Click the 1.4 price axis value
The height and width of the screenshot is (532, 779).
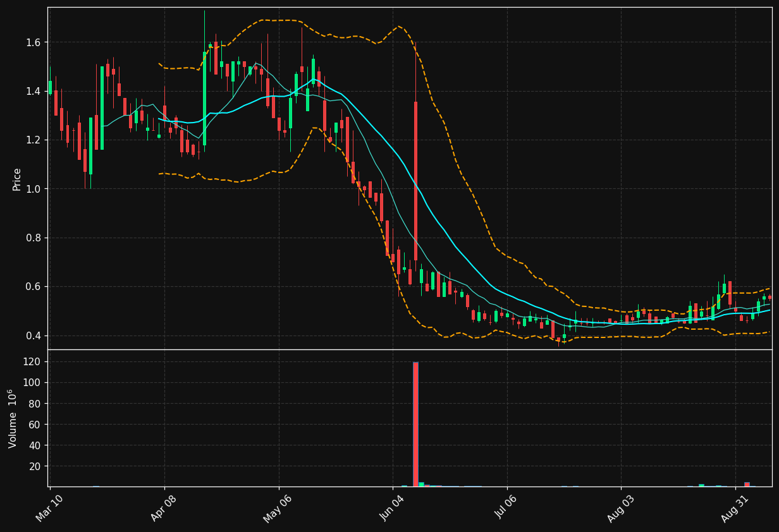click(x=33, y=91)
